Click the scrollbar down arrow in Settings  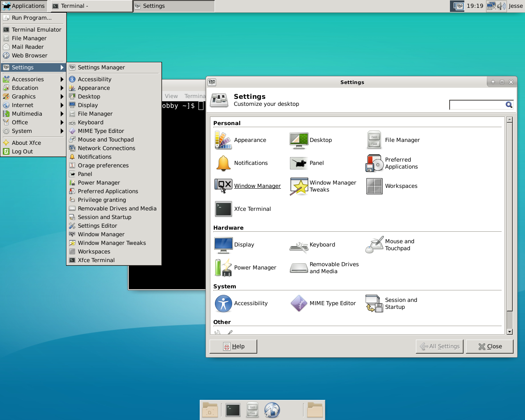[x=509, y=332]
